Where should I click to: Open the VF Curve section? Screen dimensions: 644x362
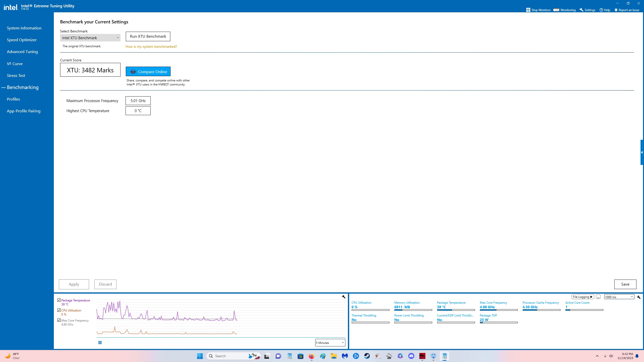(x=15, y=64)
